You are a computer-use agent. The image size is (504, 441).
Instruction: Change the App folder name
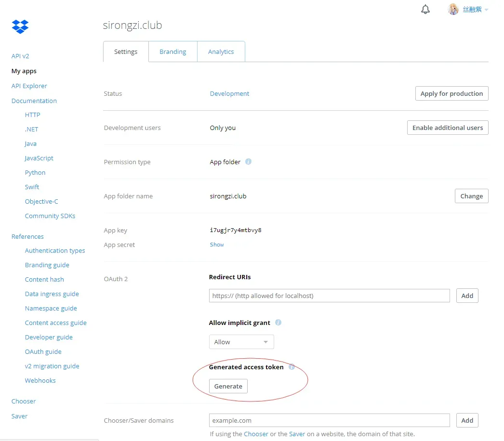(x=472, y=196)
